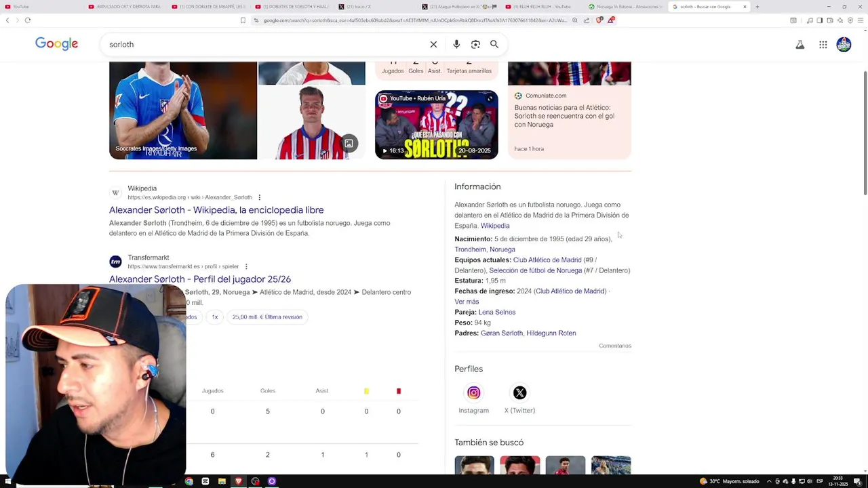This screenshot has width=868, height=488.
Task: Click the Wikipedia link in Información
Action: click(x=495, y=226)
